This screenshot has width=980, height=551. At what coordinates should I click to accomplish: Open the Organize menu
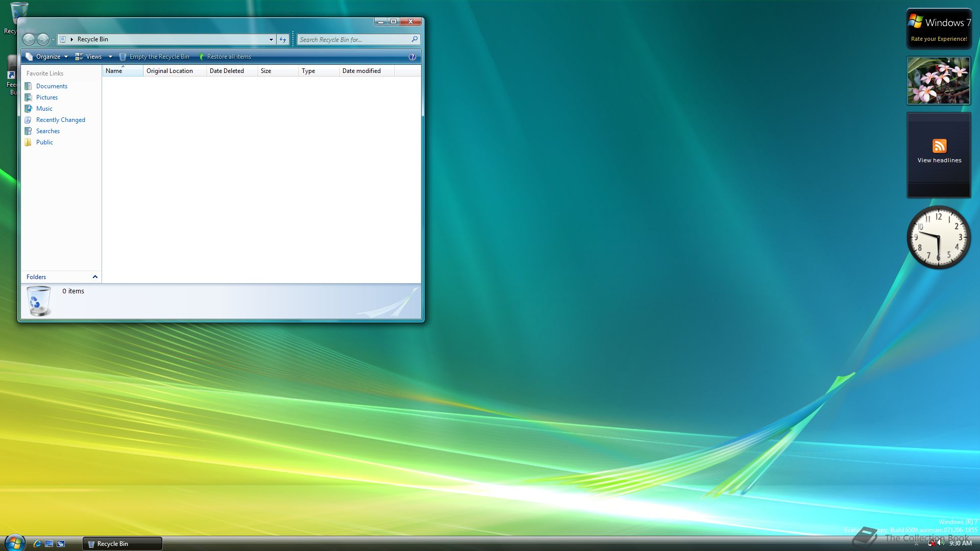point(47,57)
